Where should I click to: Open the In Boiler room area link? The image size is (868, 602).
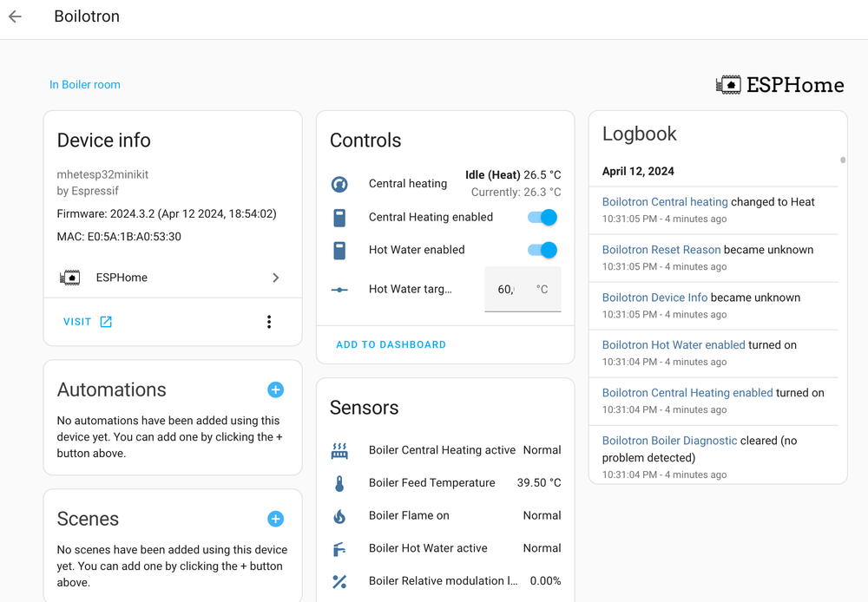(x=85, y=84)
